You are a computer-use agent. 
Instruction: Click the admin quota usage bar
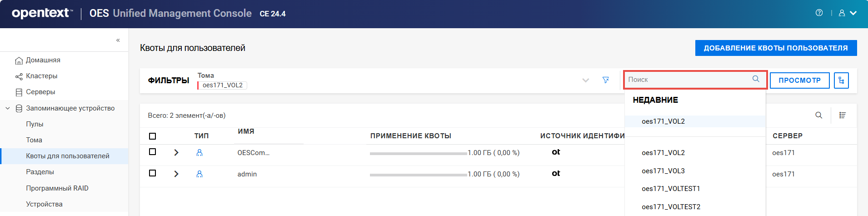pyautogui.click(x=418, y=175)
